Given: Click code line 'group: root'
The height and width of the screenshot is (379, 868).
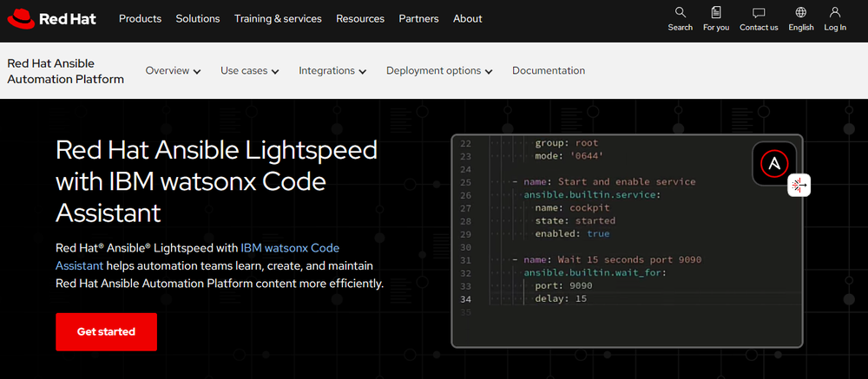Looking at the screenshot, I should 566,143.
